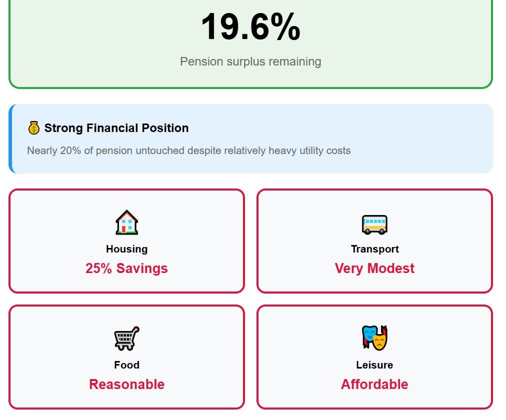506x420 pixels.
Task: Click the Food label
Action: [x=126, y=365]
